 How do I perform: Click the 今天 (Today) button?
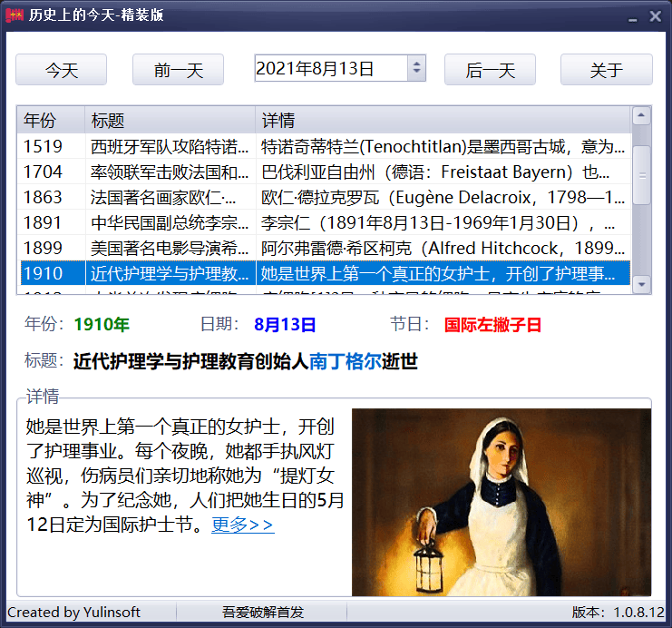62,70
